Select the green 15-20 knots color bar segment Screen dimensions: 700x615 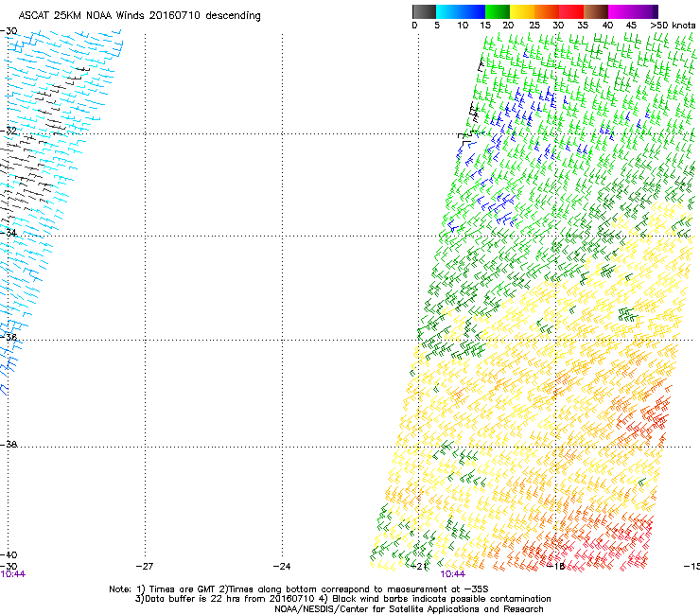point(498,11)
